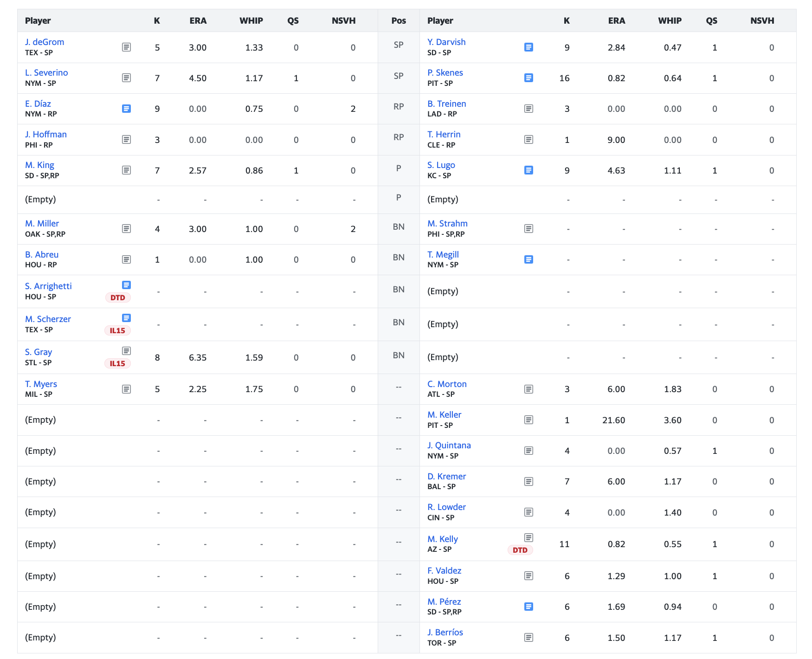Screen dimensions: 812x659
Task: Open R. Lowder player link
Action: [446, 507]
